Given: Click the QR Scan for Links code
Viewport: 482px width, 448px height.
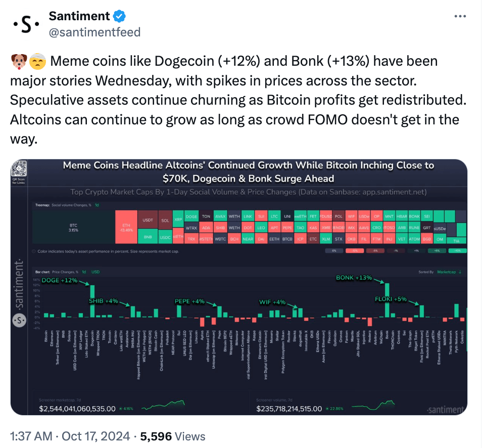Looking at the screenshot, I should pyautogui.click(x=20, y=169).
